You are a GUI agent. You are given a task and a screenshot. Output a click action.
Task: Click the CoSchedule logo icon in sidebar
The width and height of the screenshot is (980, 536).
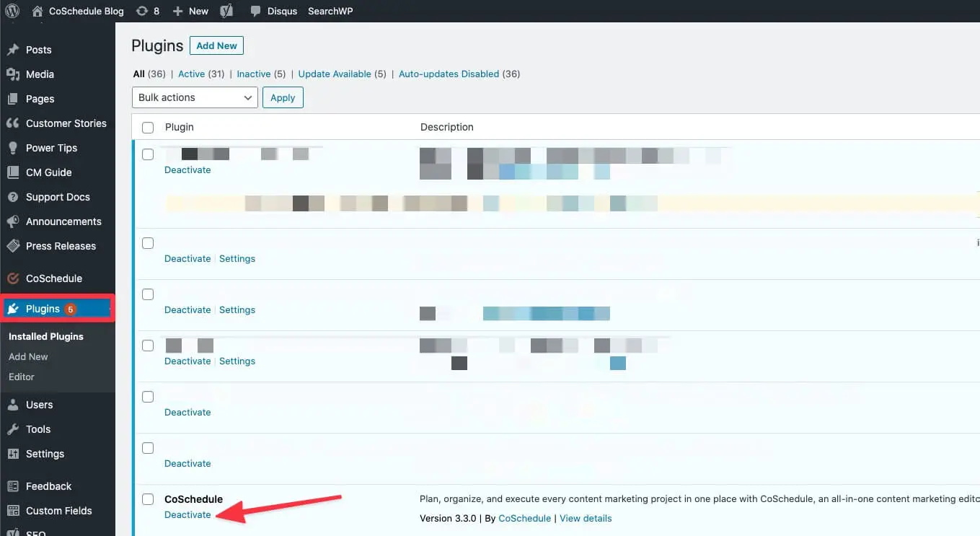pos(12,278)
